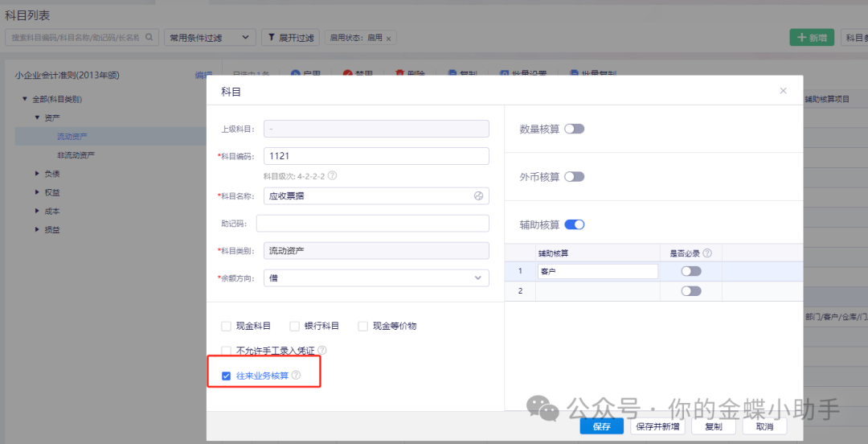Click help icon next to 不允许手工录入凭证

(322, 351)
